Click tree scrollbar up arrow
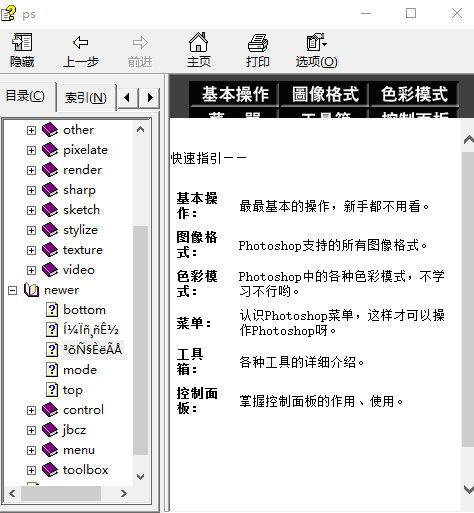 [140, 129]
